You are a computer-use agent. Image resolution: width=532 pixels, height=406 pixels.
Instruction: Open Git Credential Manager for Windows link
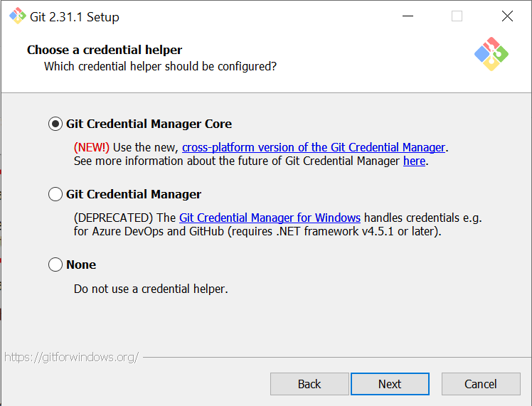click(x=270, y=218)
